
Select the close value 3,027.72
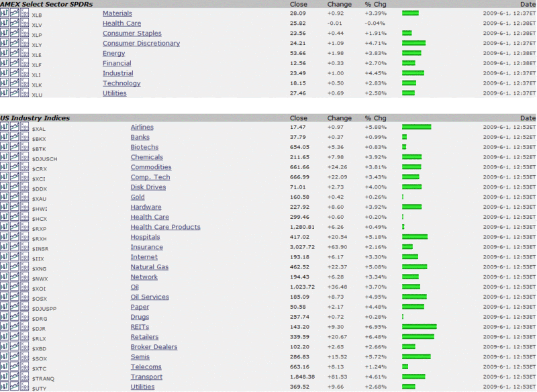click(x=302, y=247)
